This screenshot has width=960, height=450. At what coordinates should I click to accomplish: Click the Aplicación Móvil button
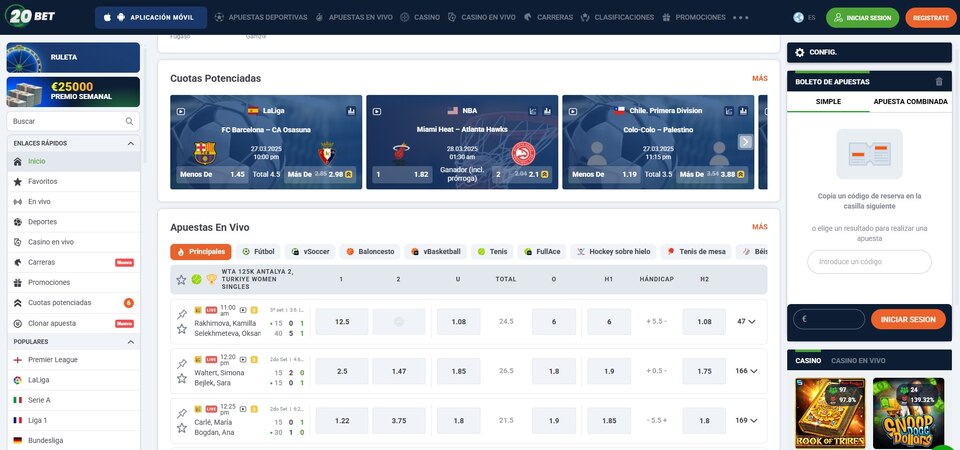151,18
